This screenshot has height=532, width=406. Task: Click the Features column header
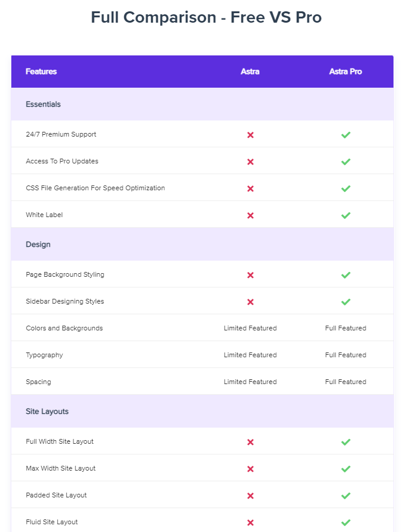41,72
